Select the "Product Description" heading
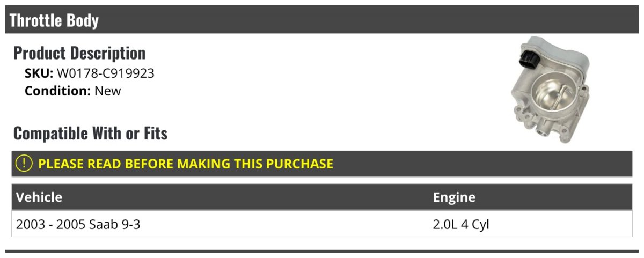 coord(79,53)
